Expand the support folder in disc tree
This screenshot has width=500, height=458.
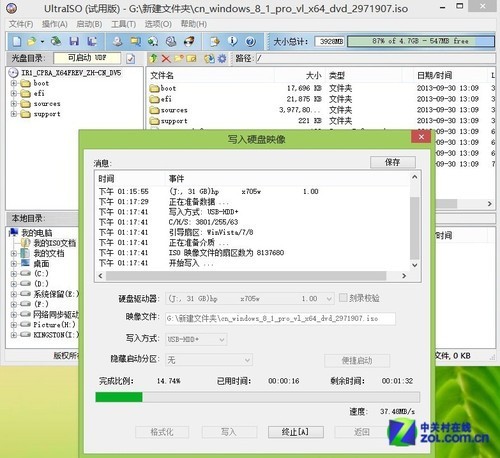pyautogui.click(x=14, y=114)
